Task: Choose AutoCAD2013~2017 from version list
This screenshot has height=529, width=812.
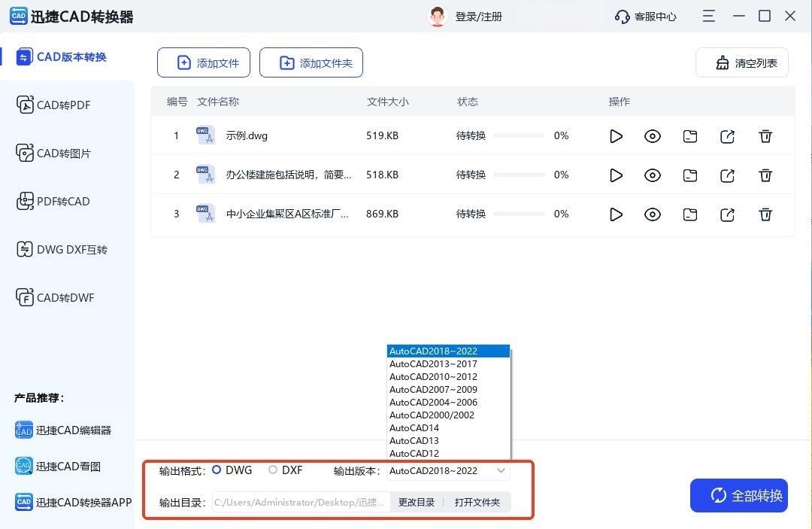Action: coord(433,364)
